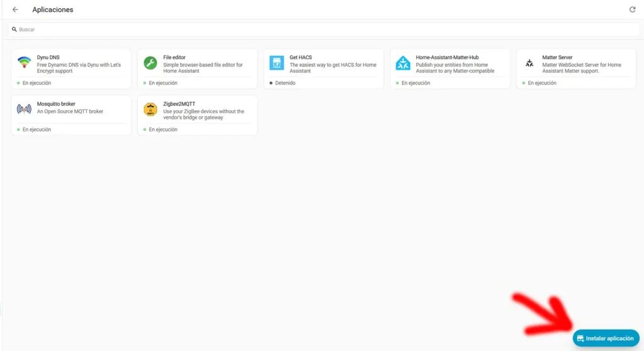
Task: Click the Aplicaciones page heading
Action: point(53,9)
